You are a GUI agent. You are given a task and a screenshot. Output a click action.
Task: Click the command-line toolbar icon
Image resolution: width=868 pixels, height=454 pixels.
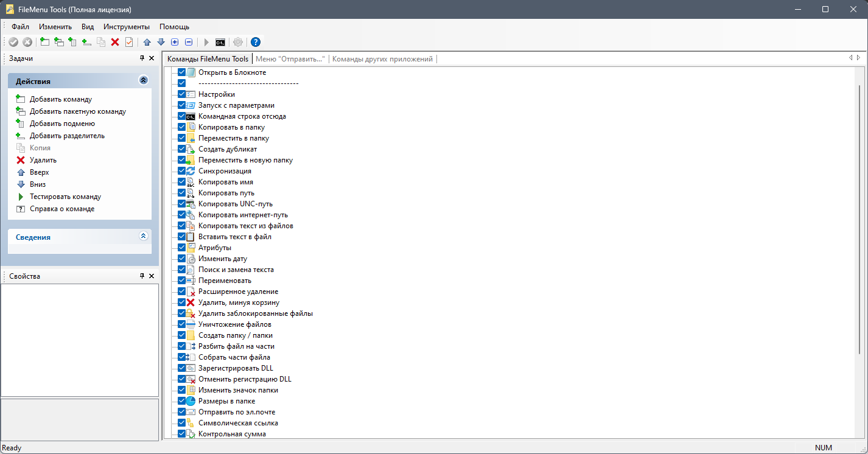221,42
